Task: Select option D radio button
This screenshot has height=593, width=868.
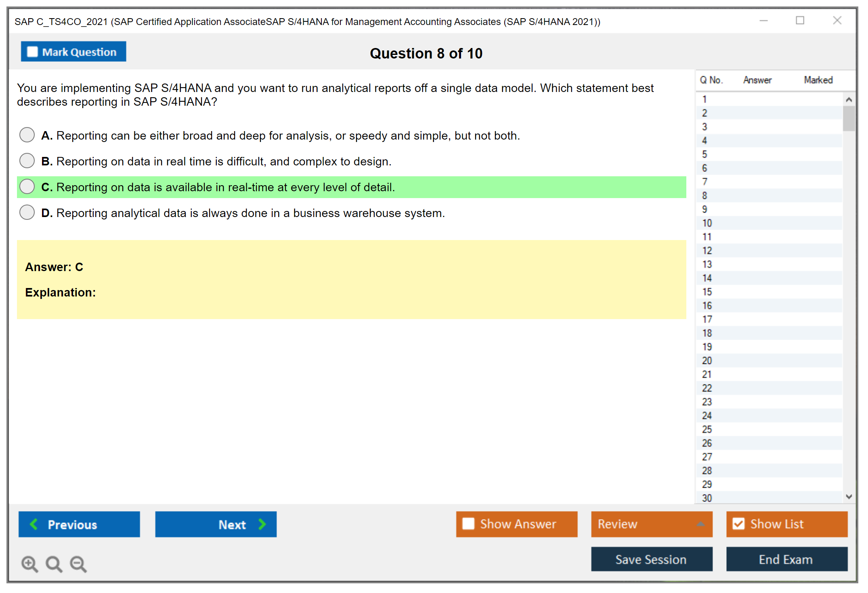Action: (x=27, y=212)
